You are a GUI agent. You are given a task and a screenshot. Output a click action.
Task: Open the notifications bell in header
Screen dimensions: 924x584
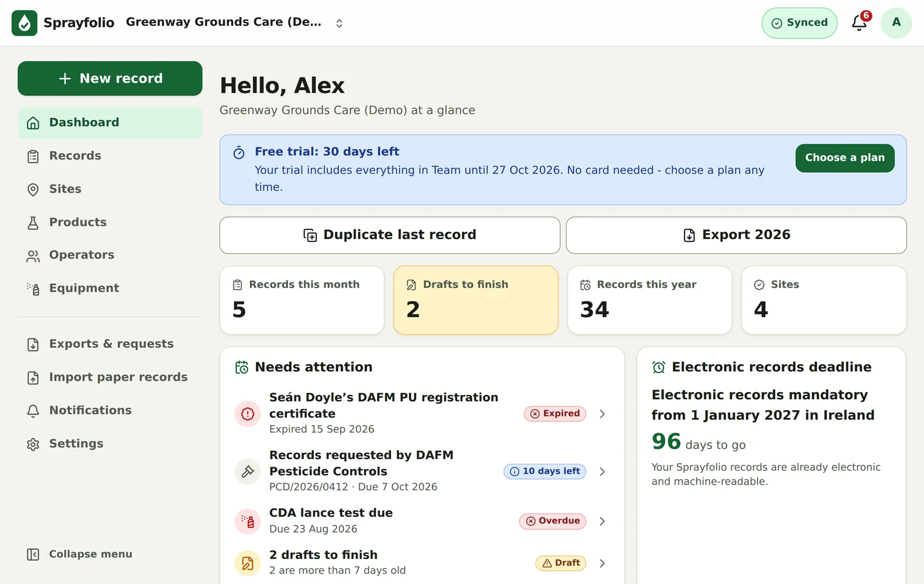(x=859, y=23)
